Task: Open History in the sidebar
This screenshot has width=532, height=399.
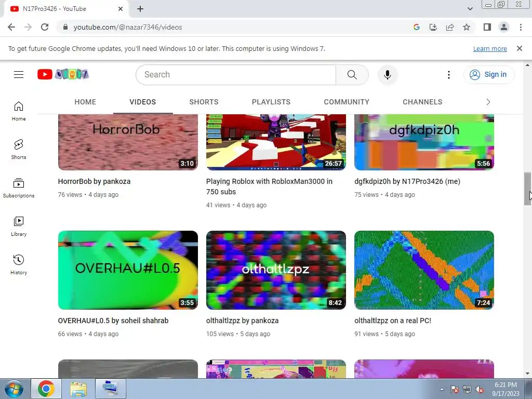Action: point(19,264)
